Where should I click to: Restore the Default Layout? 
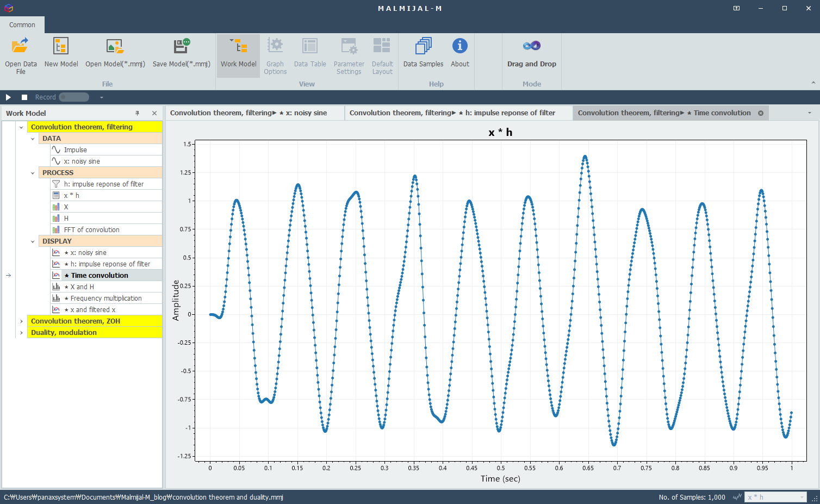tap(382, 56)
